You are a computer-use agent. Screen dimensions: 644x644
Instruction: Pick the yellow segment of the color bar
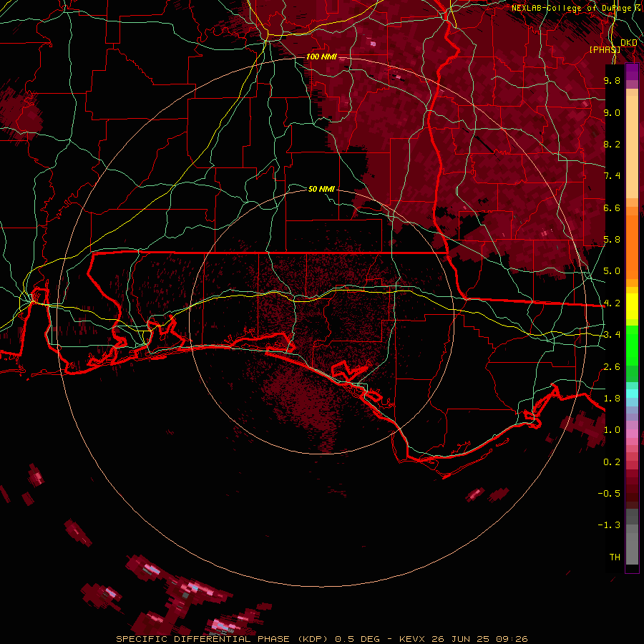coord(632,306)
